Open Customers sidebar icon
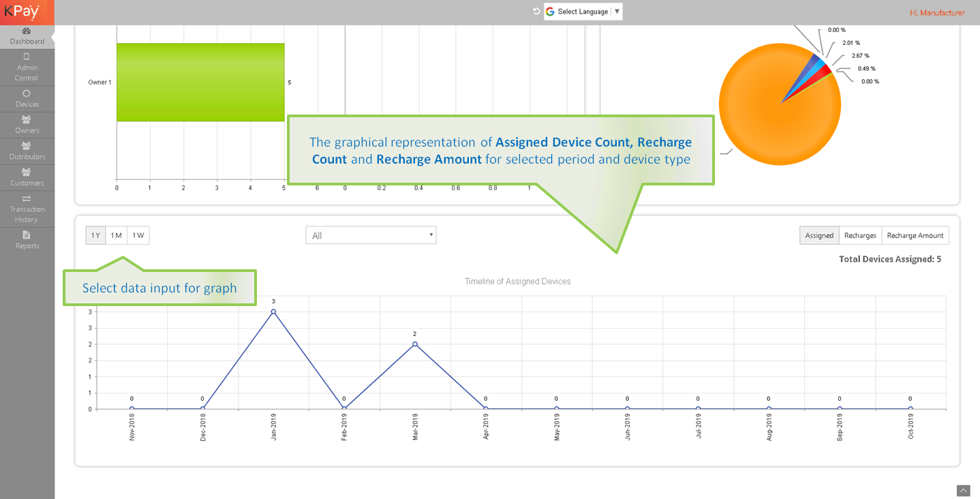Viewport: 980px width, 499px height. (27, 172)
